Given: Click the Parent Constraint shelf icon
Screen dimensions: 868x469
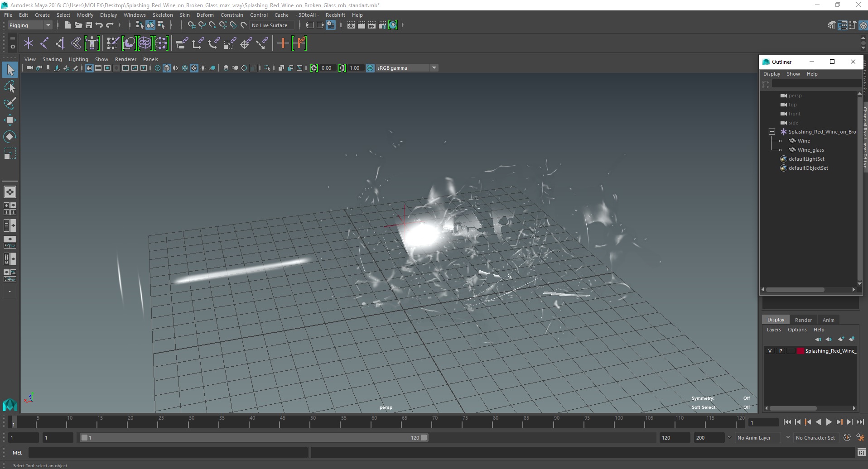Looking at the screenshot, I should (181, 43).
